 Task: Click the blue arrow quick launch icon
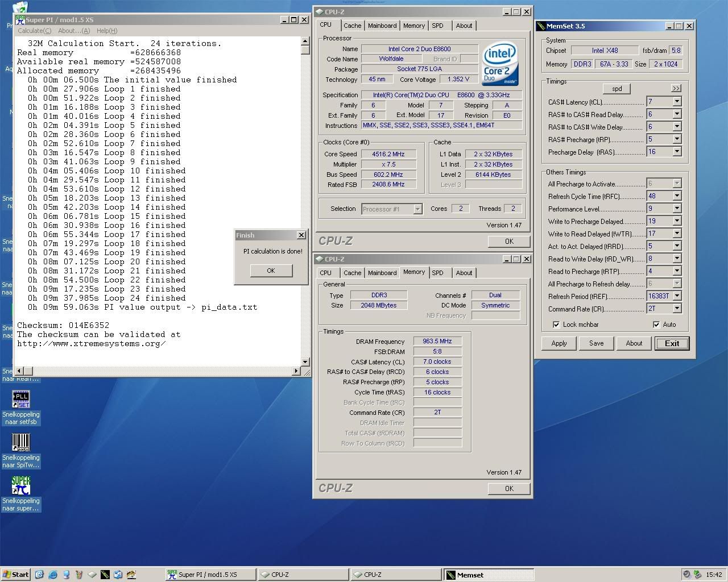[x=118, y=575]
